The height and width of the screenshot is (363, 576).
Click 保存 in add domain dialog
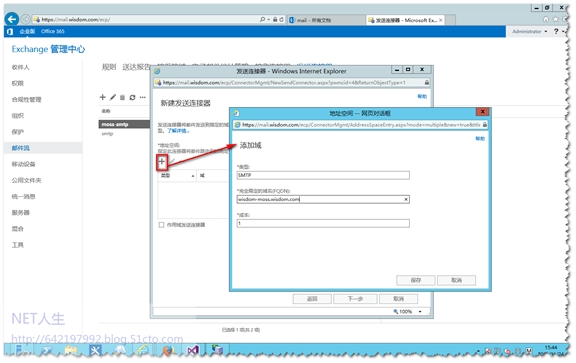[x=415, y=280]
